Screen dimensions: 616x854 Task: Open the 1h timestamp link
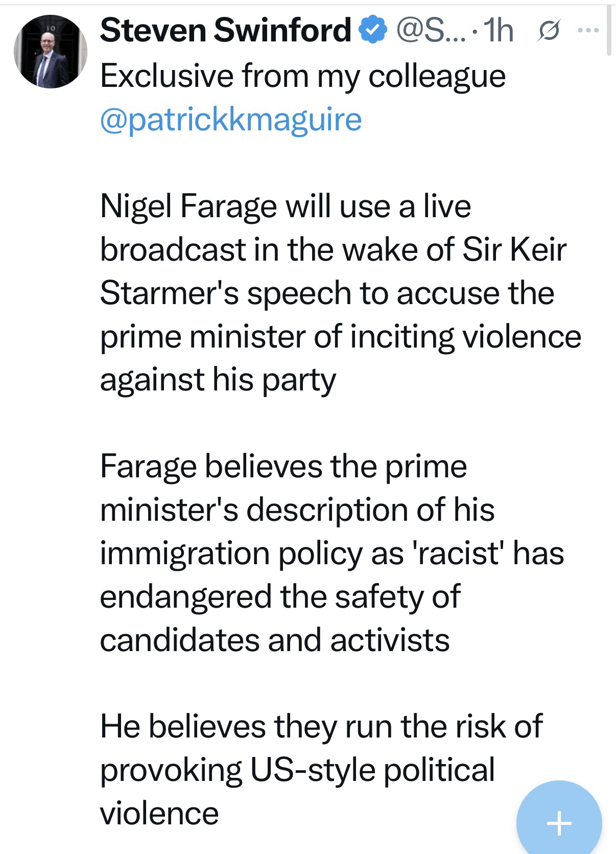coord(497,30)
